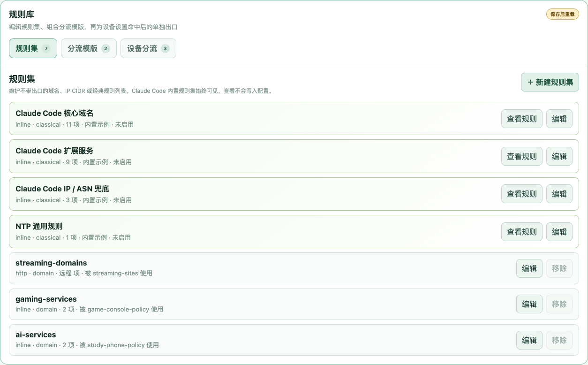Edit the NTP 通用规则 ruleset
Image resolution: width=588 pixels, height=365 pixels.
[x=559, y=232]
